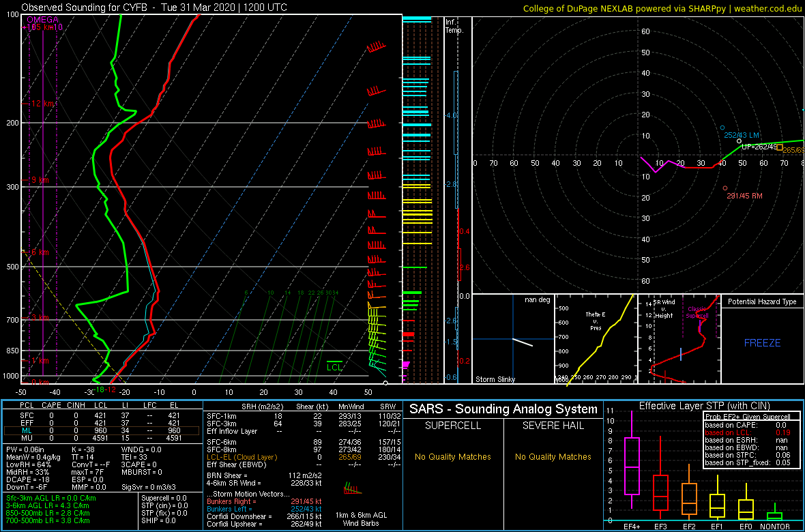
Task: Click the Potential Hazard Type header
Action: [x=763, y=301]
